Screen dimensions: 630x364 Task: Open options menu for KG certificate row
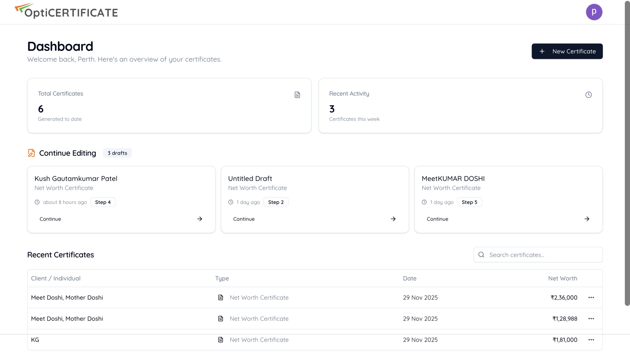pos(591,339)
